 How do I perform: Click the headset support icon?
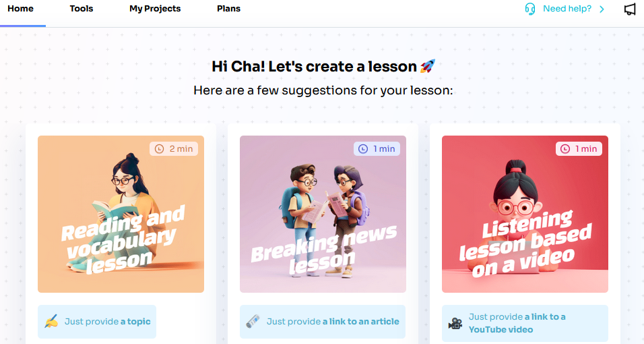point(530,9)
